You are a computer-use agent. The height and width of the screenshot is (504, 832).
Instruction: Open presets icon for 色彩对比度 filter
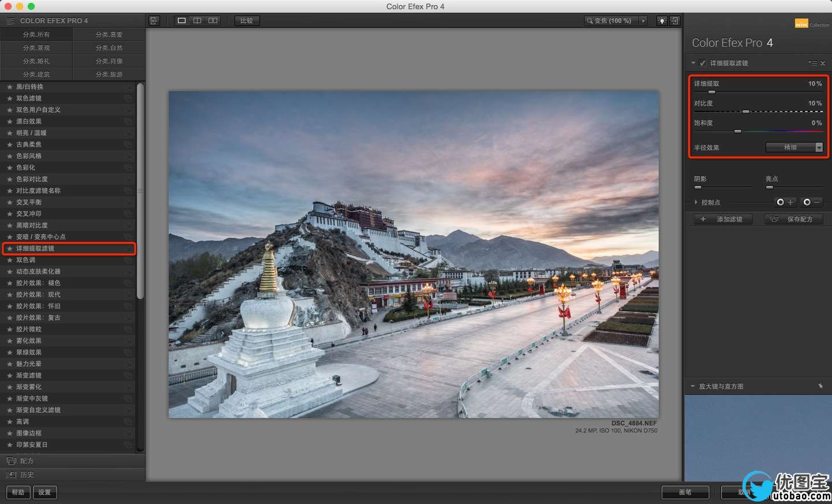(128, 179)
